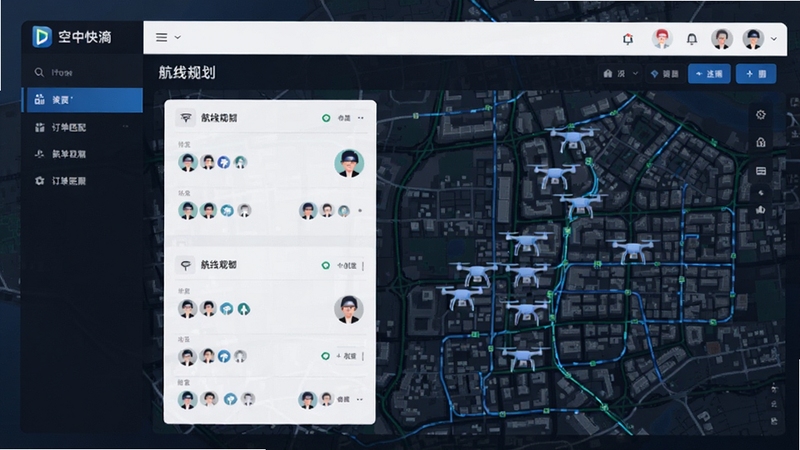Image resolution: width=800 pixels, height=450 pixels.
Task: Click the map home icon in side toolbar
Action: tap(761, 142)
